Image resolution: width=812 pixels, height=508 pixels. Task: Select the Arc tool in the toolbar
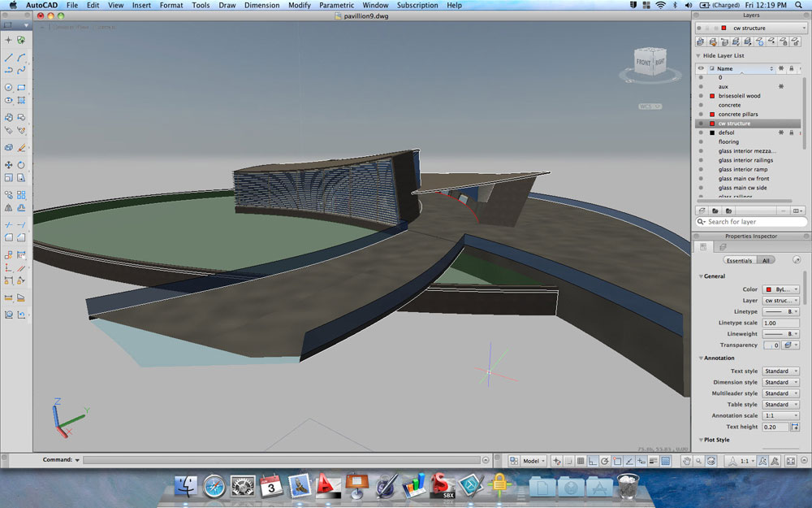[x=23, y=57]
